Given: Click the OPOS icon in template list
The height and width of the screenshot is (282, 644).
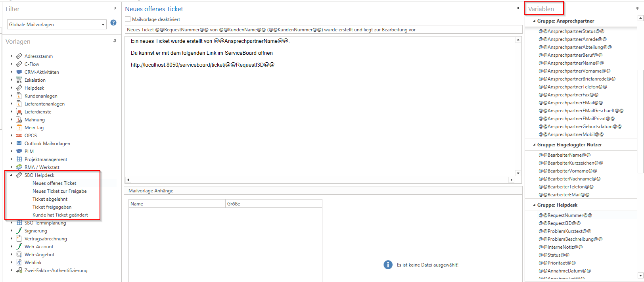Looking at the screenshot, I should click(19, 136).
